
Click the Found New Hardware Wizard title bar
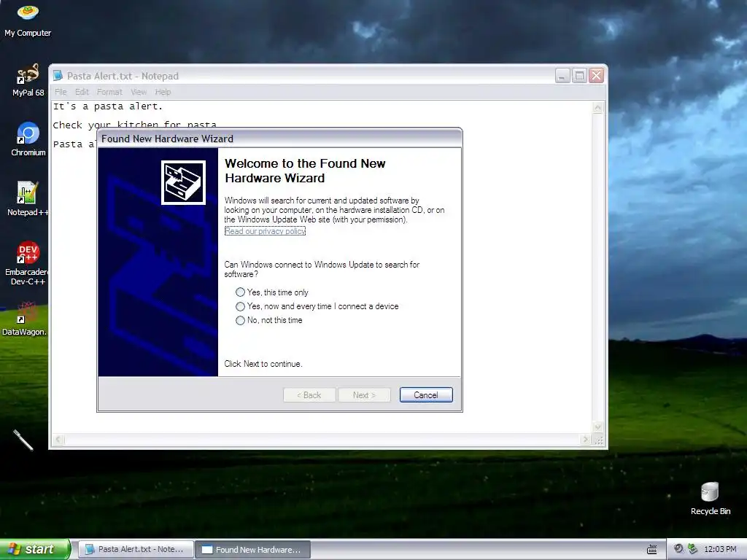[279, 139]
